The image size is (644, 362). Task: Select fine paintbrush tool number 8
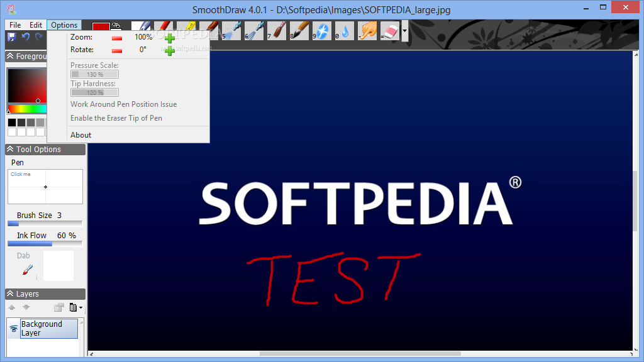tap(299, 31)
